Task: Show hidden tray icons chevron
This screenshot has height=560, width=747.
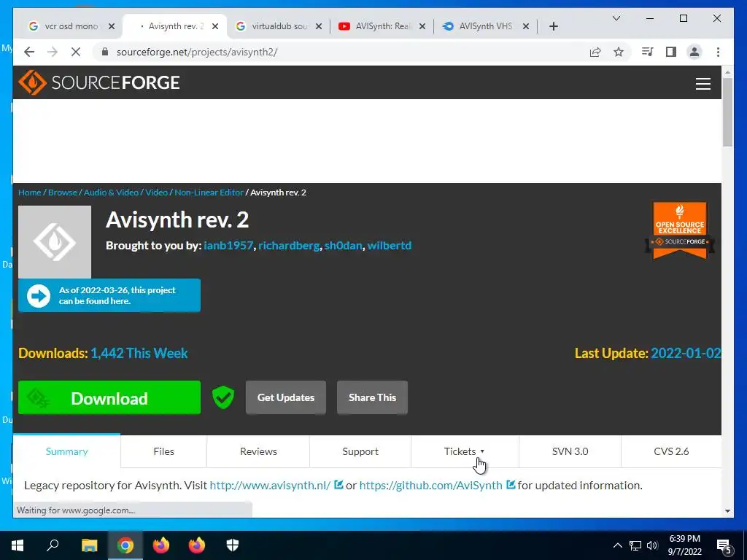Action: pyautogui.click(x=617, y=545)
